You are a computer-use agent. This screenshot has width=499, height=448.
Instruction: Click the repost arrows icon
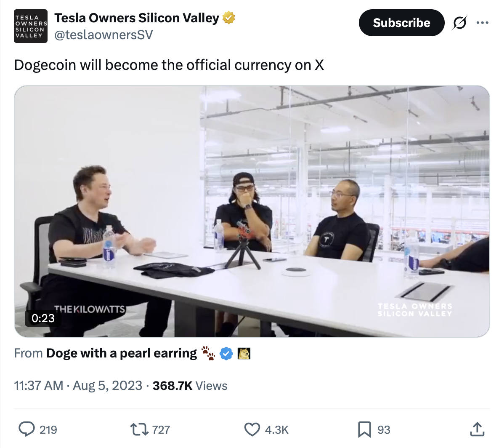click(x=139, y=429)
